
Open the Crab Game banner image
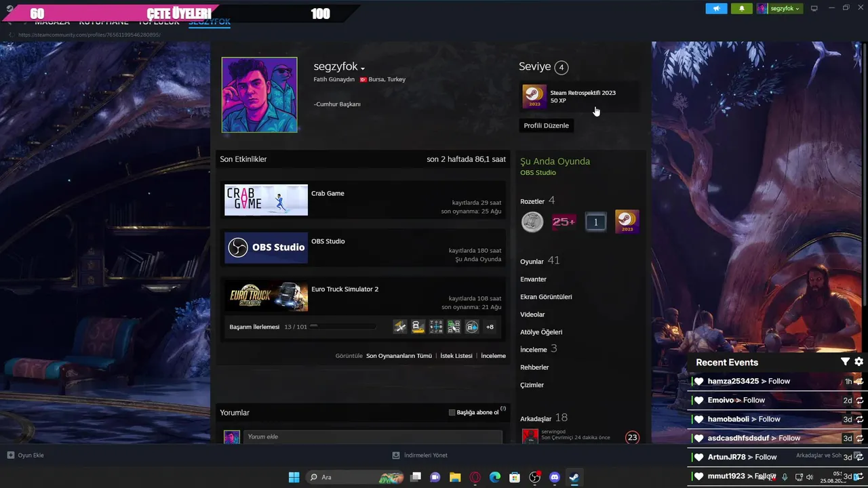[x=266, y=200]
